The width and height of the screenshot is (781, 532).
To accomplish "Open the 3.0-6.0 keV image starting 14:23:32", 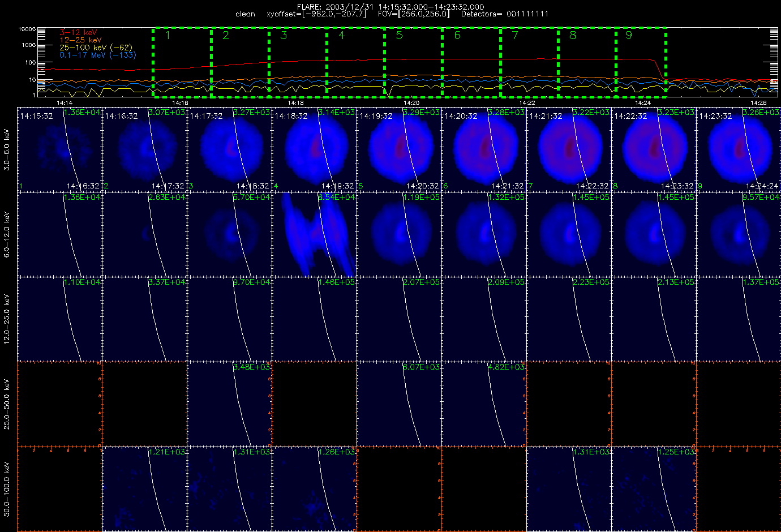I will pyautogui.click(x=739, y=149).
